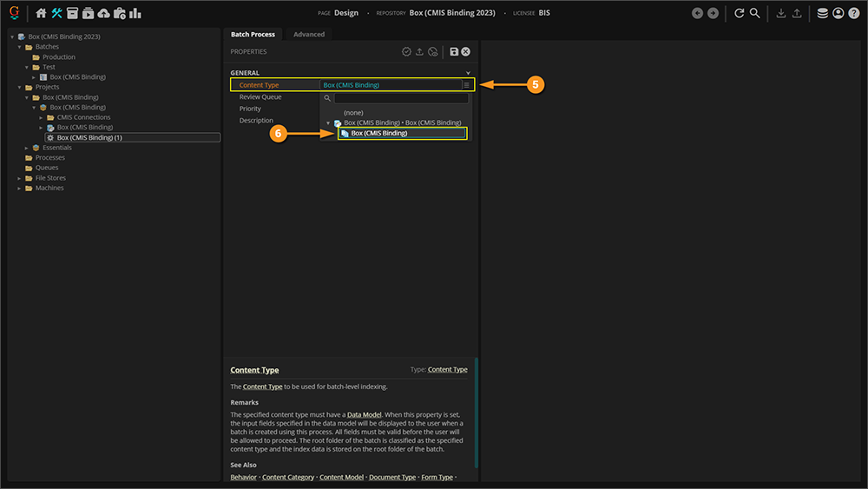Select CMIS Connections folder in tree
Image resolution: width=868 pixels, height=489 pixels.
pyautogui.click(x=83, y=117)
